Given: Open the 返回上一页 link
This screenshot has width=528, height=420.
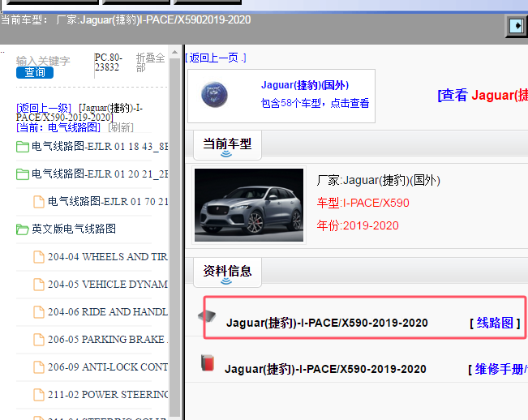Looking at the screenshot, I should pyautogui.click(x=216, y=58).
